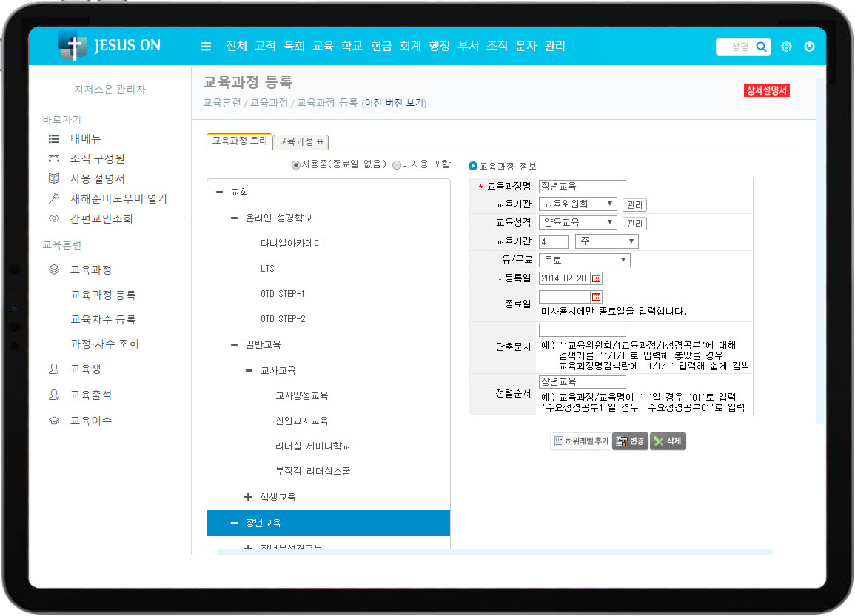
Task: Open the 교육기관 dropdown
Action: tap(577, 204)
